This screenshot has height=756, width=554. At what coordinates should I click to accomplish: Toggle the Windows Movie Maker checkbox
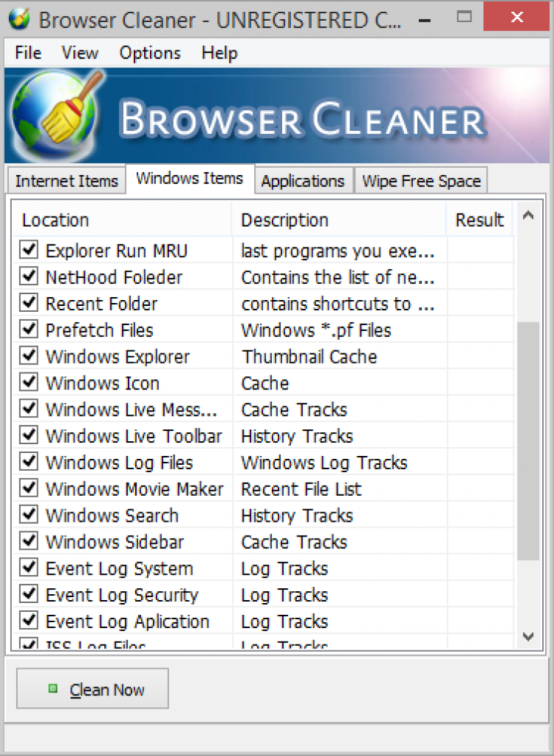(x=29, y=488)
